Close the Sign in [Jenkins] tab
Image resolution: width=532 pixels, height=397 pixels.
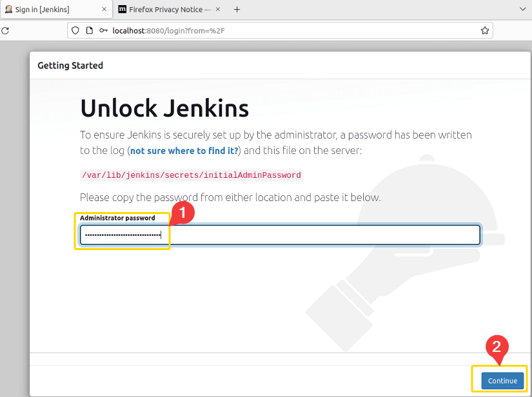point(103,10)
